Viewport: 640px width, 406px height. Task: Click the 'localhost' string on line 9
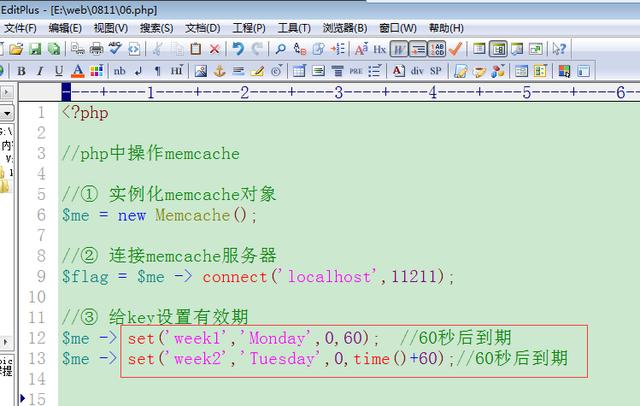point(330,277)
